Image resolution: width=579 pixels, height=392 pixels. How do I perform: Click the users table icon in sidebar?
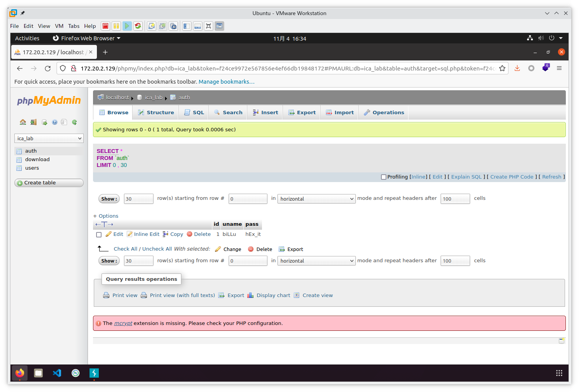(x=19, y=168)
